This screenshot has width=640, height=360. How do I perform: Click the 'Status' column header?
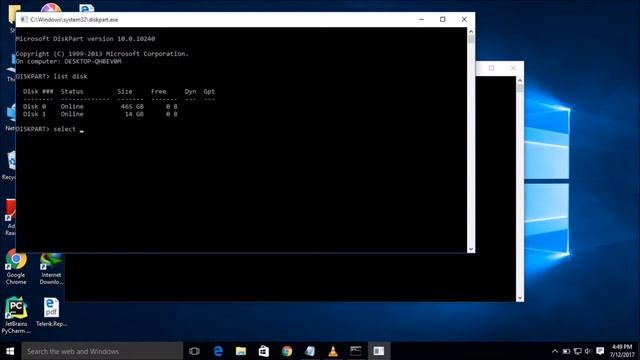coord(72,91)
